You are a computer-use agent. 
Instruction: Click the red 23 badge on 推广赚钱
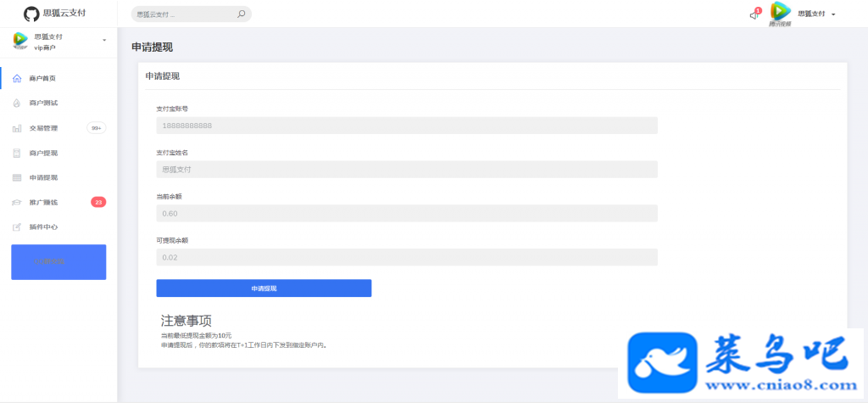[98, 202]
